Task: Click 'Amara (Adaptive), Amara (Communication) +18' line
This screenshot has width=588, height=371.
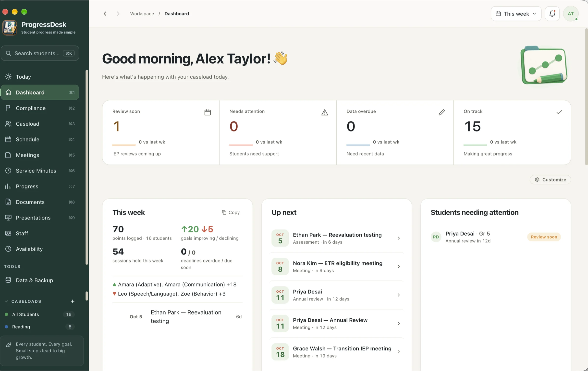Action: pos(174,284)
